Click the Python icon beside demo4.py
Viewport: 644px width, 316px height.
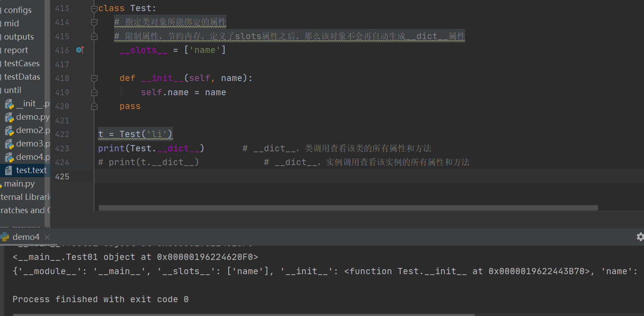9,158
